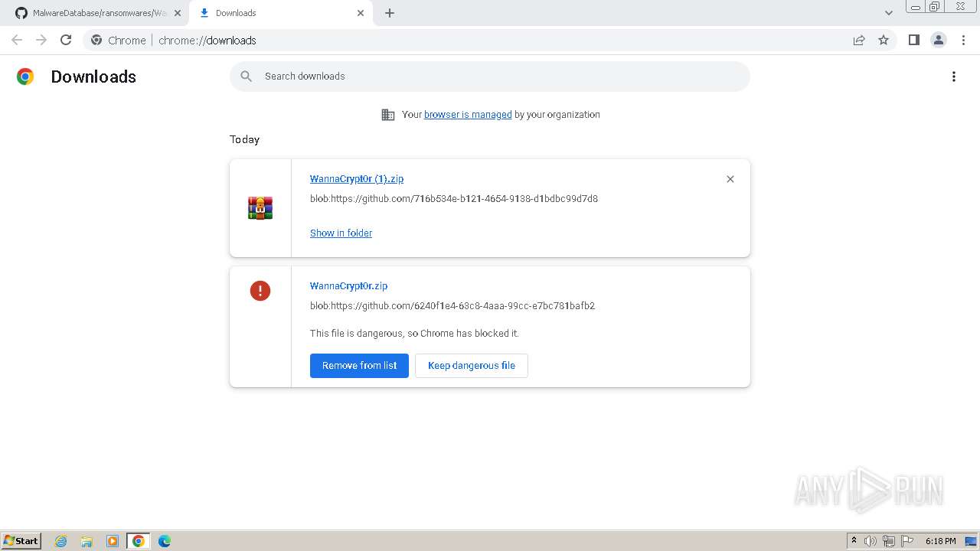Open the profile avatar icon

[x=938, y=40]
